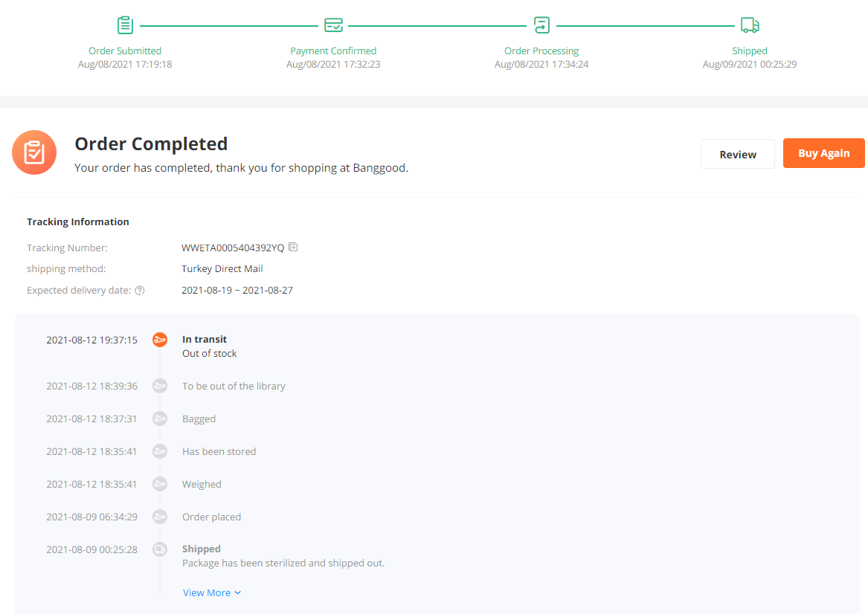Click the plane icon beside Has been stored
868x614 pixels.
click(160, 451)
